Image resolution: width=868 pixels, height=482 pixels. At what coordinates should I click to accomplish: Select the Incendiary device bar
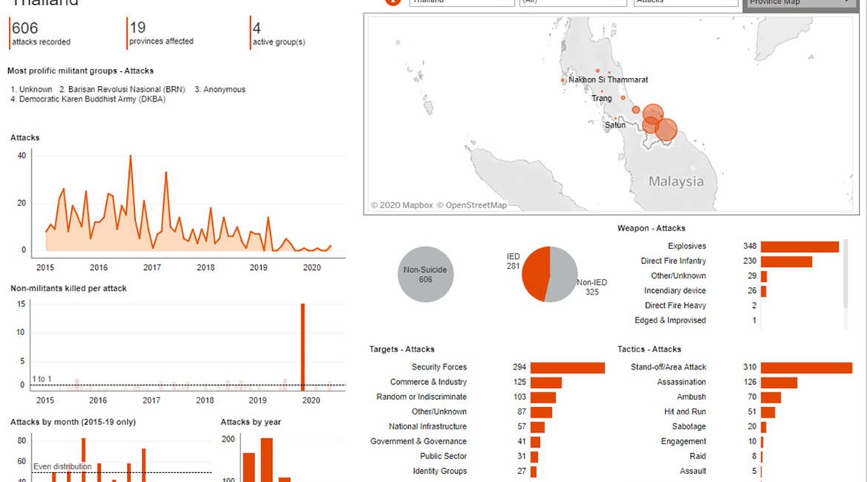tap(764, 291)
